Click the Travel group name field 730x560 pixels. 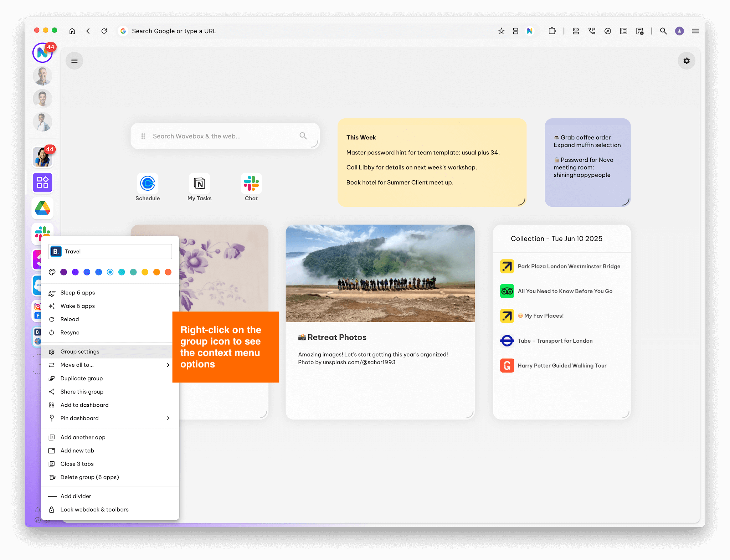click(x=110, y=252)
